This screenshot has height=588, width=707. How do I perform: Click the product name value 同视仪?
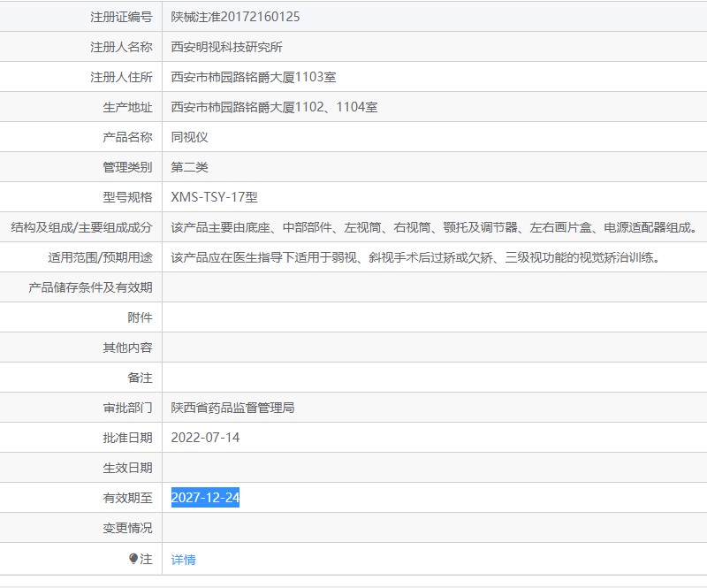pos(189,137)
